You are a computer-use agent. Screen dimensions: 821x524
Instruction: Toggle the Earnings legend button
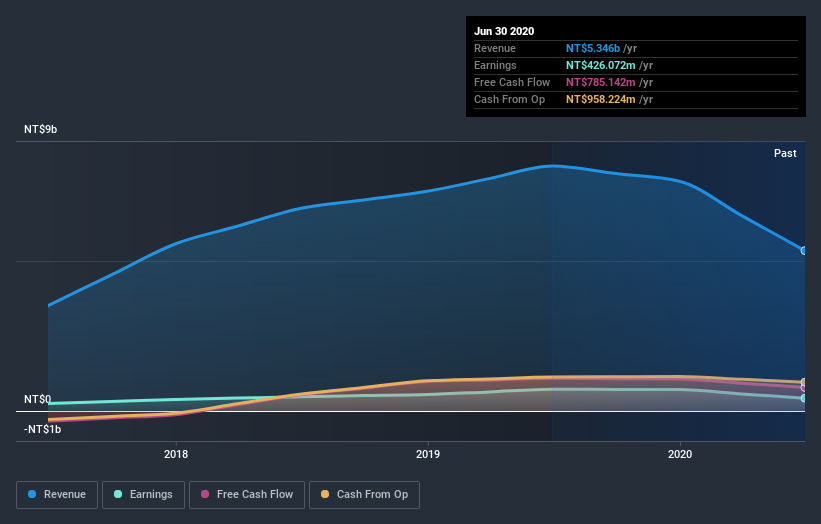pyautogui.click(x=143, y=495)
